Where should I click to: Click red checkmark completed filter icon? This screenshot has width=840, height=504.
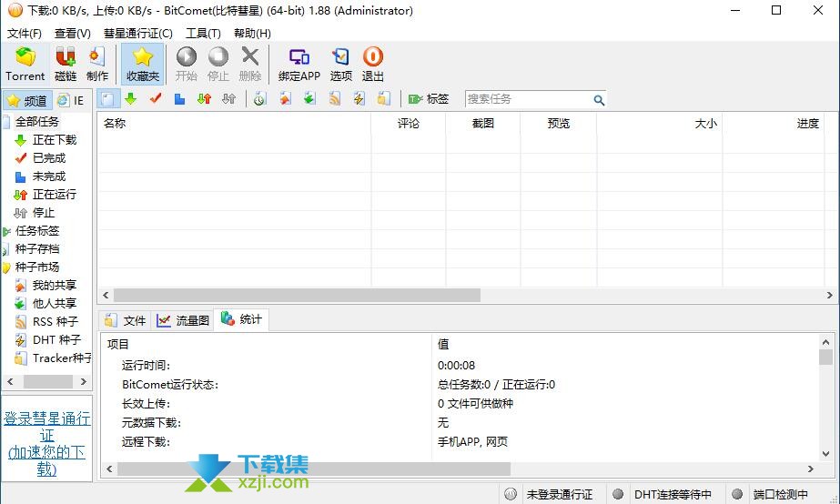[156, 99]
